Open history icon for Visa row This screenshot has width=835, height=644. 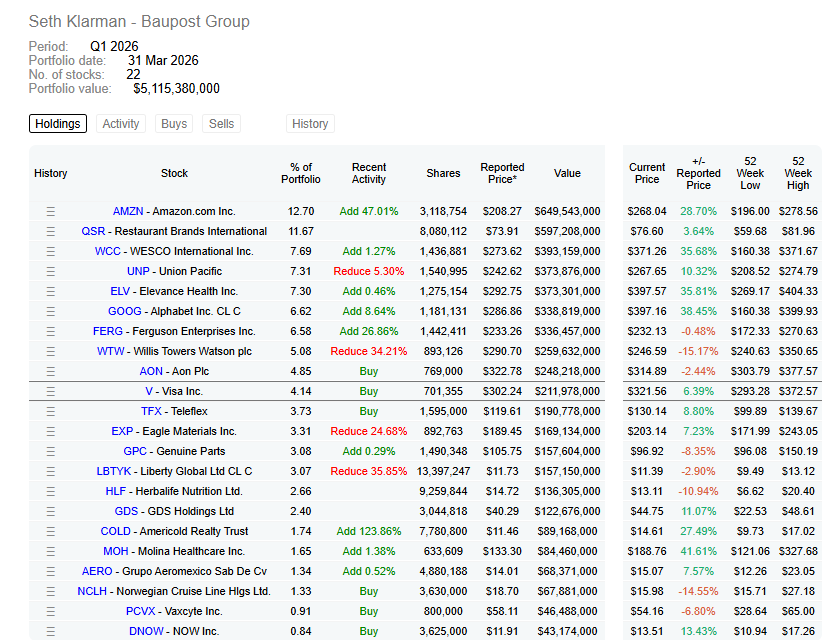[x=51, y=391]
